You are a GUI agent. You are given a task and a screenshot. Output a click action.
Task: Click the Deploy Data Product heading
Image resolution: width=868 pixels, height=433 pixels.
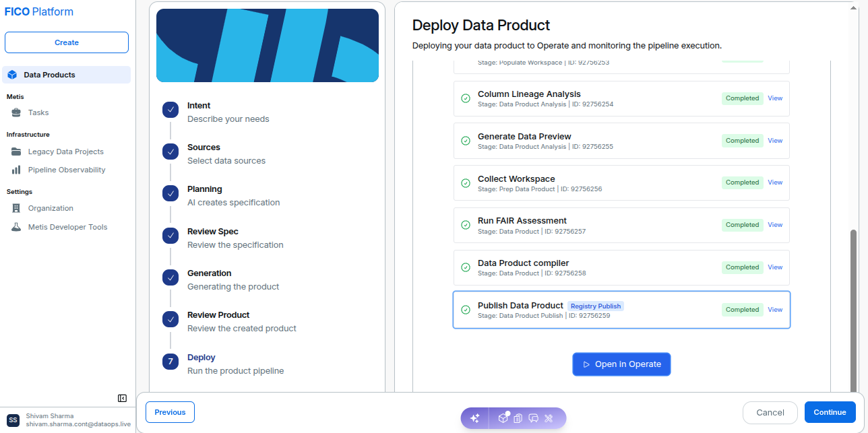(481, 26)
